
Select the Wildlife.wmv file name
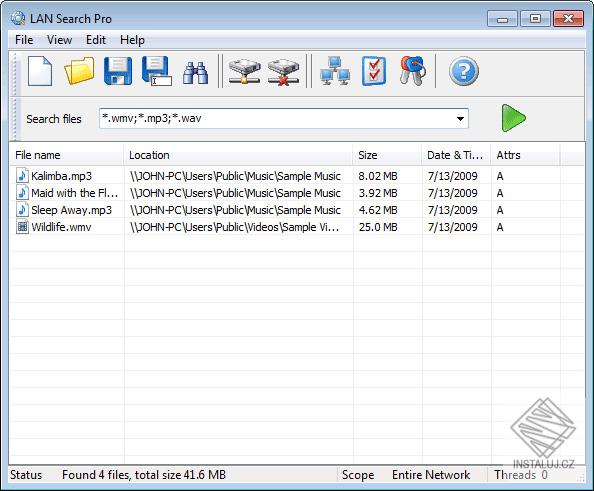[61, 227]
